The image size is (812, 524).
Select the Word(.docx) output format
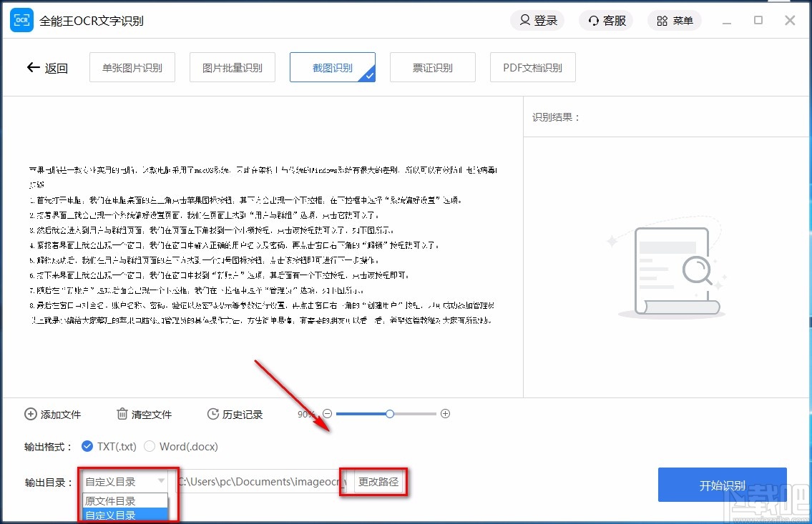tap(150, 445)
